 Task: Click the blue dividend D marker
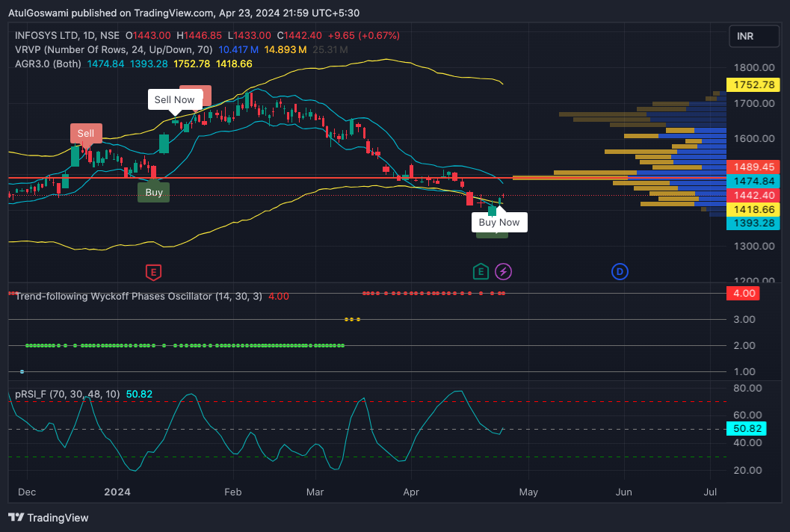coord(620,272)
